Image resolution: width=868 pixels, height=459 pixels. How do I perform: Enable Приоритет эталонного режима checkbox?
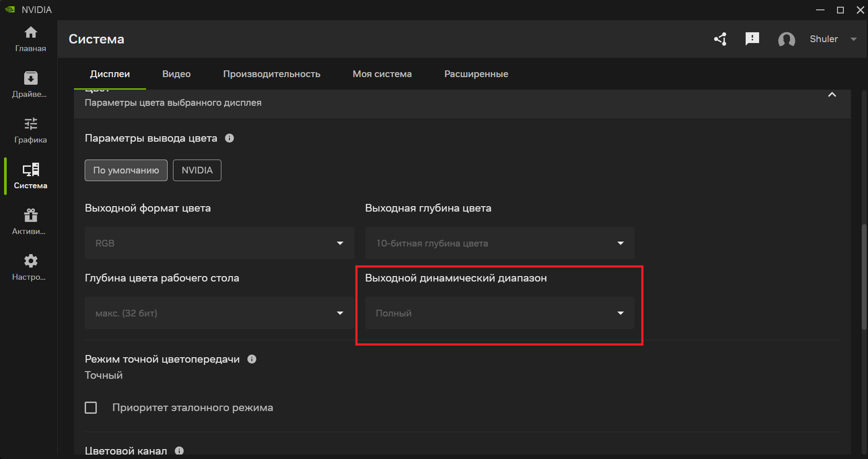[91, 407]
